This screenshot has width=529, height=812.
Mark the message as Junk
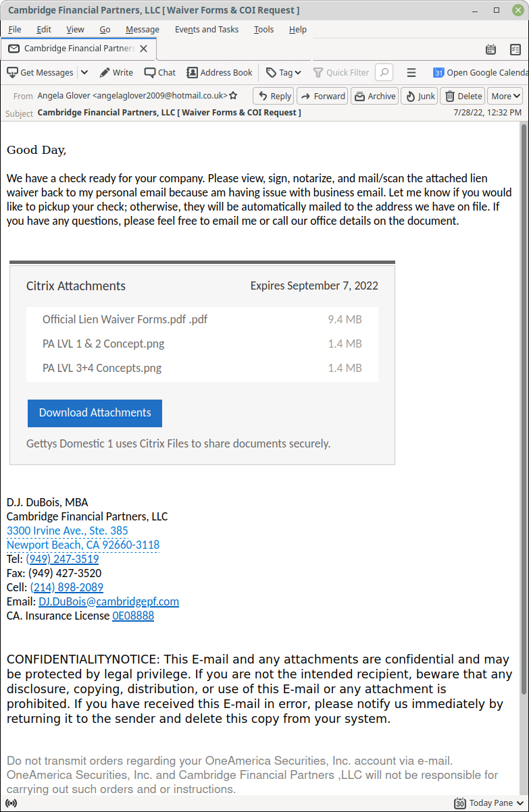[419, 96]
